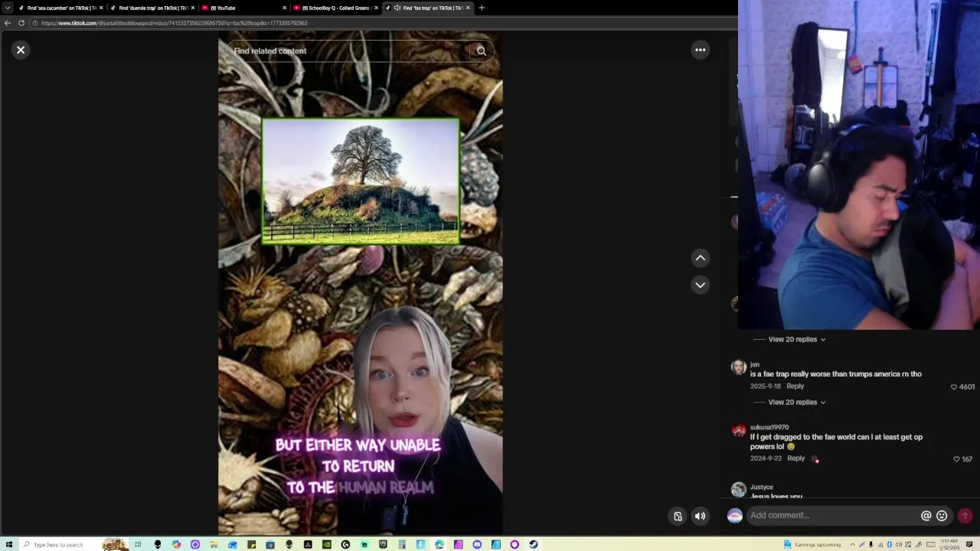This screenshot has width=980, height=551.
Task: Reply to jen's comment
Action: [795, 386]
